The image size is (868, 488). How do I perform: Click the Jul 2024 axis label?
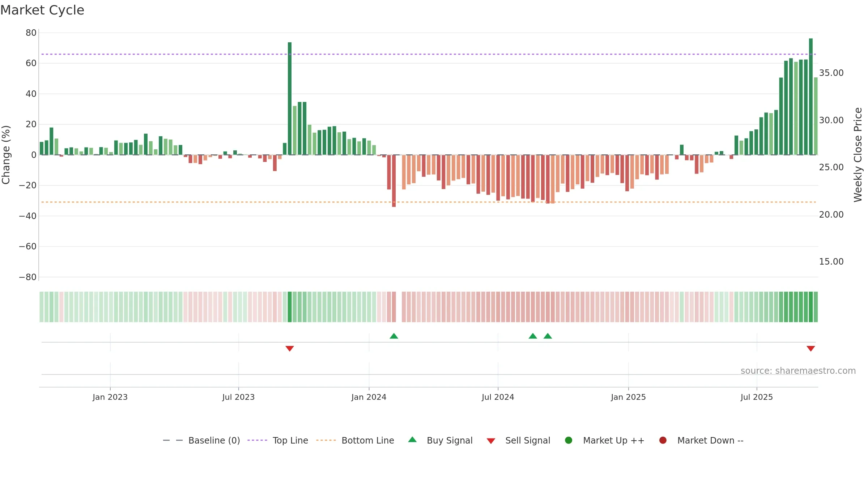coord(498,397)
